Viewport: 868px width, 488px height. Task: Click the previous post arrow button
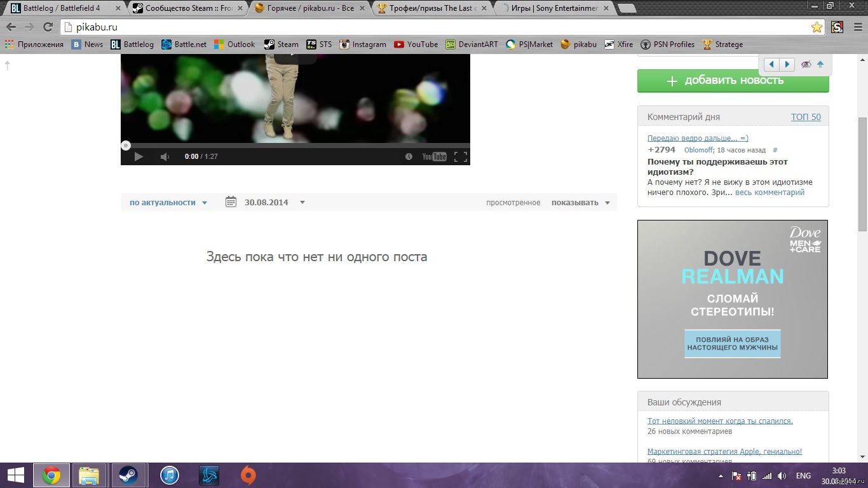click(771, 64)
